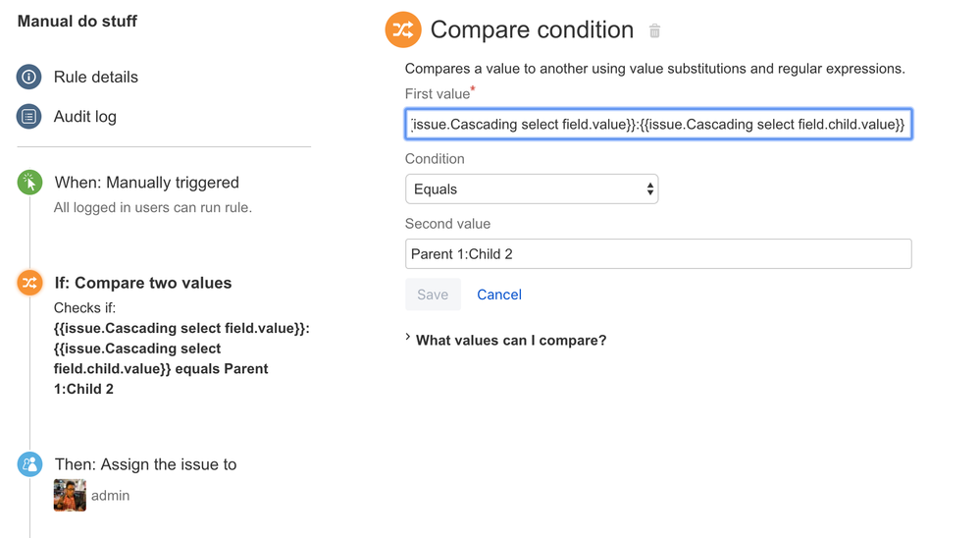The width and height of the screenshot is (980, 538).
Task: Open Rule details menu item
Action: click(x=96, y=77)
